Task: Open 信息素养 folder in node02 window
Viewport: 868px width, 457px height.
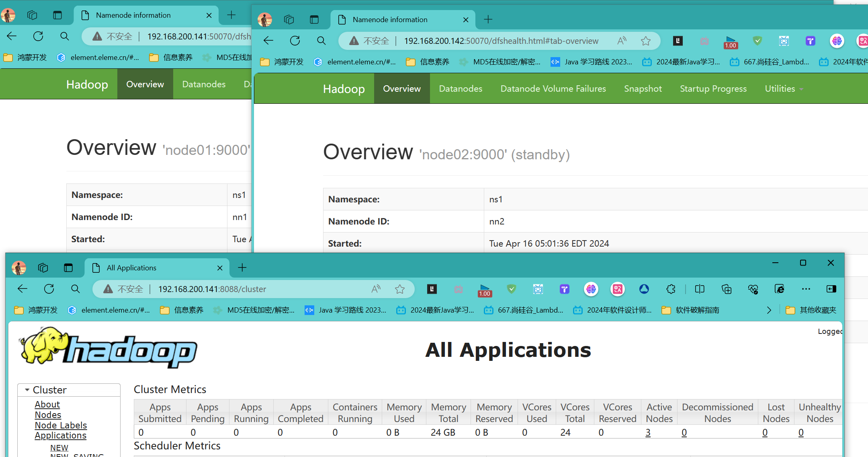Action: pyautogui.click(x=428, y=62)
